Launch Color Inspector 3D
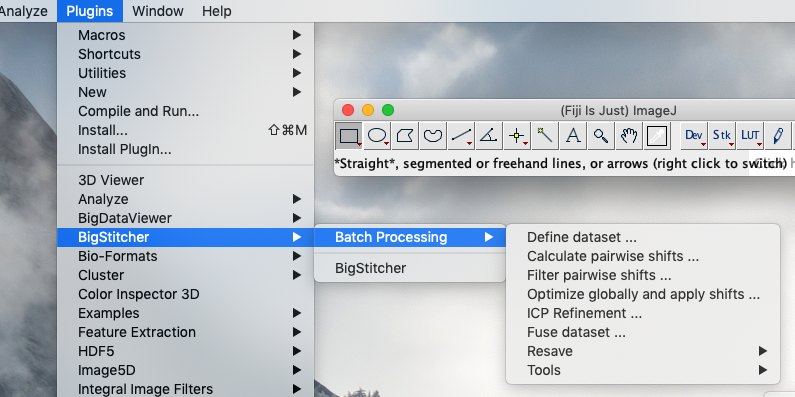The width and height of the screenshot is (795, 397). (186, 294)
